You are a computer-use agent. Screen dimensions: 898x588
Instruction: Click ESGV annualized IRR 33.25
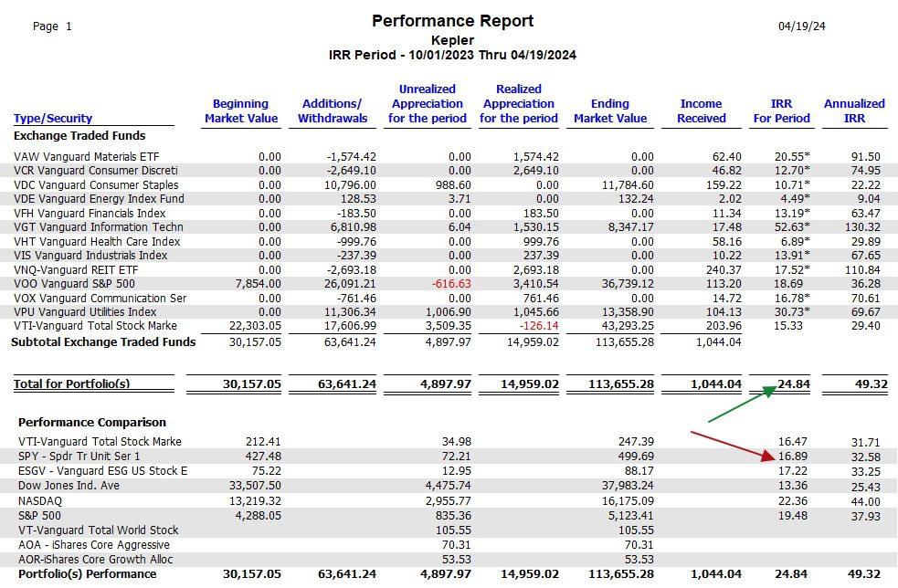865,472
